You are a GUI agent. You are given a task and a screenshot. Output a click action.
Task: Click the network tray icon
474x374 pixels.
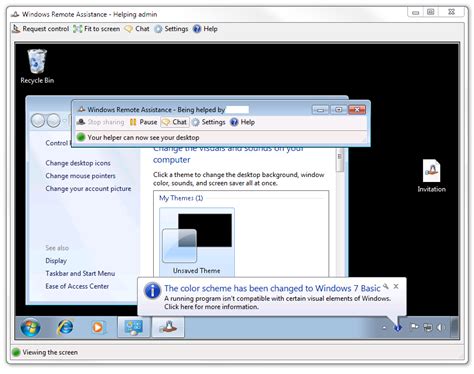point(428,328)
